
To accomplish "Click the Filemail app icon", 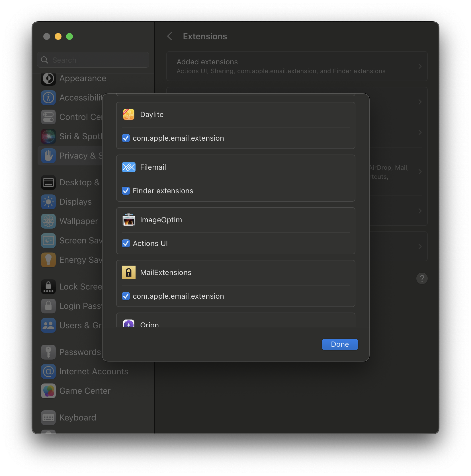I will [128, 167].
